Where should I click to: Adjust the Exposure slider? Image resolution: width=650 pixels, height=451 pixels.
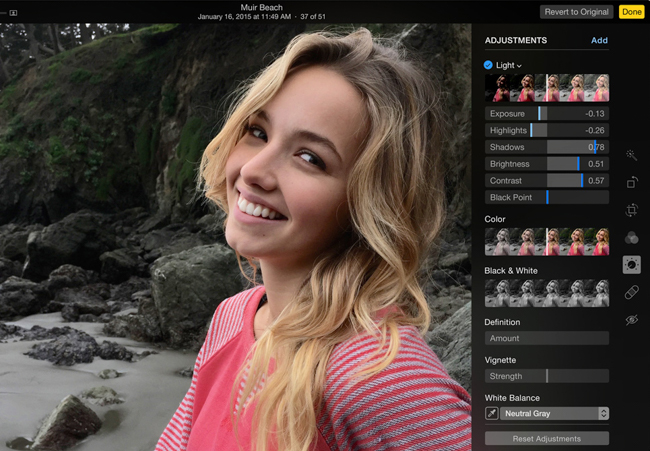click(x=547, y=114)
